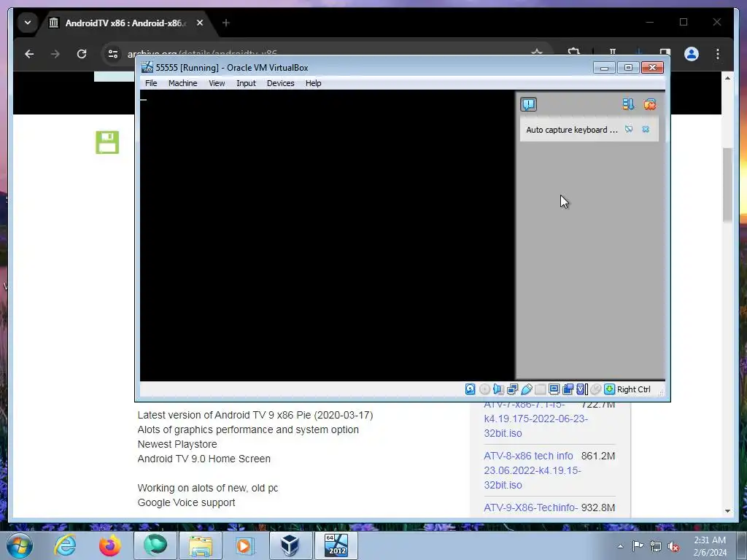Open the Devices menu in VirtualBox

click(281, 83)
